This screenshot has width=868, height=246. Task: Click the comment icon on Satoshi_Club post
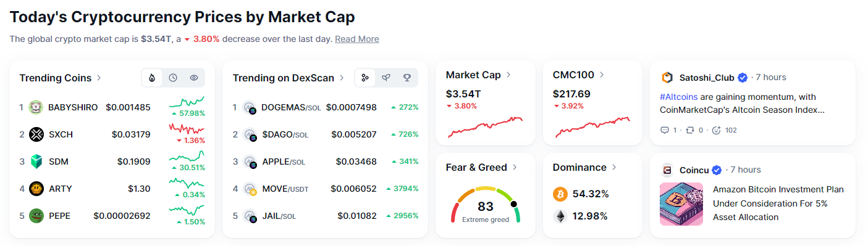click(x=665, y=130)
